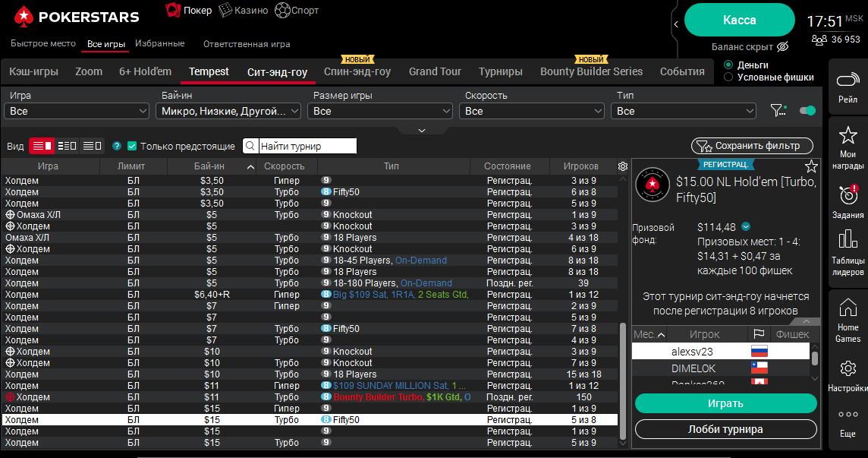Open Настройки gear icon

pos(848,368)
